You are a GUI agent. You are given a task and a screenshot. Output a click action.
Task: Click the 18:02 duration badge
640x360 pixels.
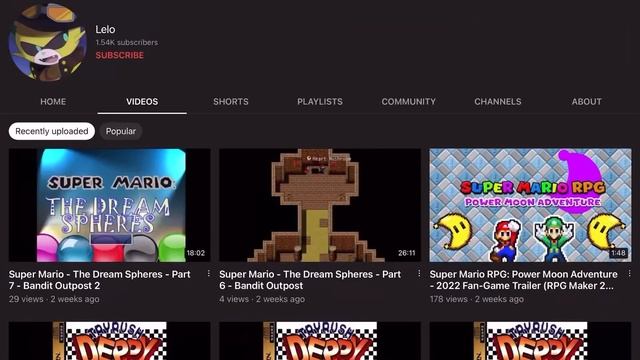[x=196, y=253]
